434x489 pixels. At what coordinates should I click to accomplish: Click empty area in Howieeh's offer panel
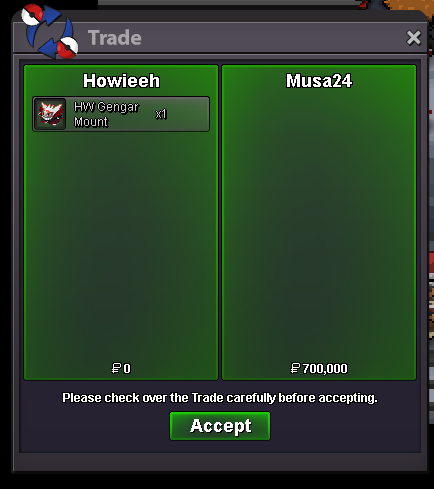pos(121,247)
